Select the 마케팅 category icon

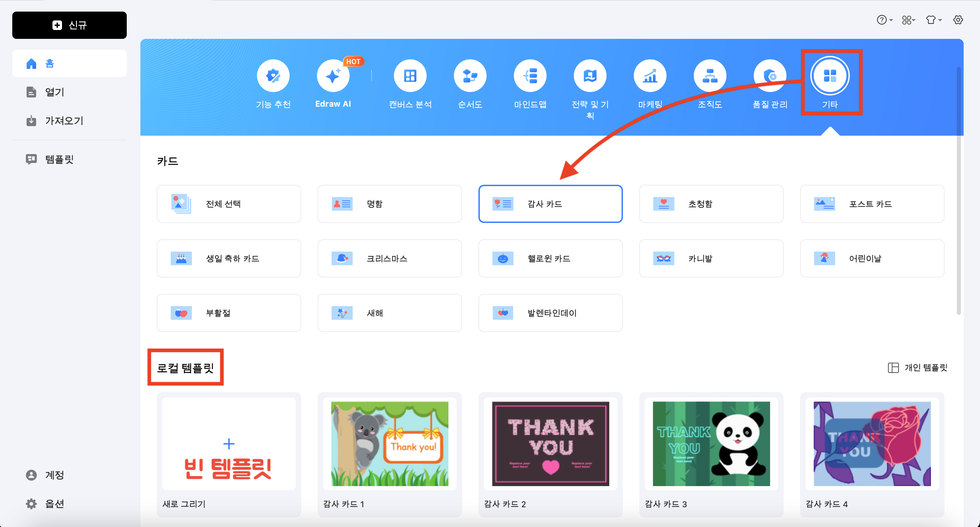(650, 76)
